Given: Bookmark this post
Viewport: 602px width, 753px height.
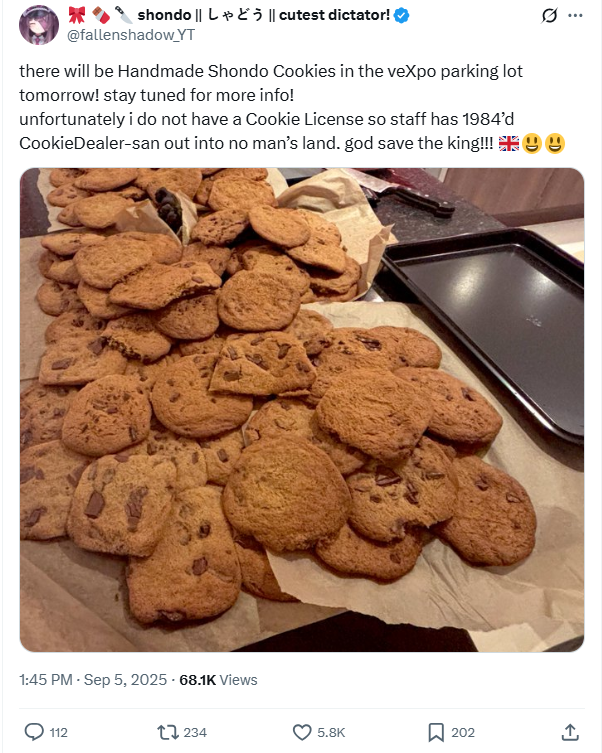Looking at the screenshot, I should pos(436,732).
